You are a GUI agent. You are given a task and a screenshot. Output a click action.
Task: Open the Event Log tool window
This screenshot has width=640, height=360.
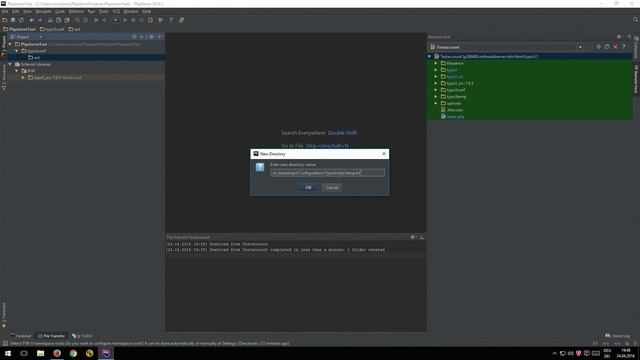(x=617, y=336)
